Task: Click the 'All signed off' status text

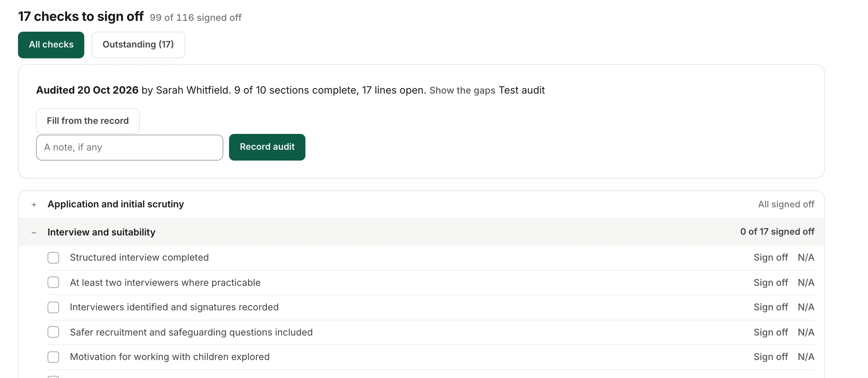Action: tap(786, 204)
